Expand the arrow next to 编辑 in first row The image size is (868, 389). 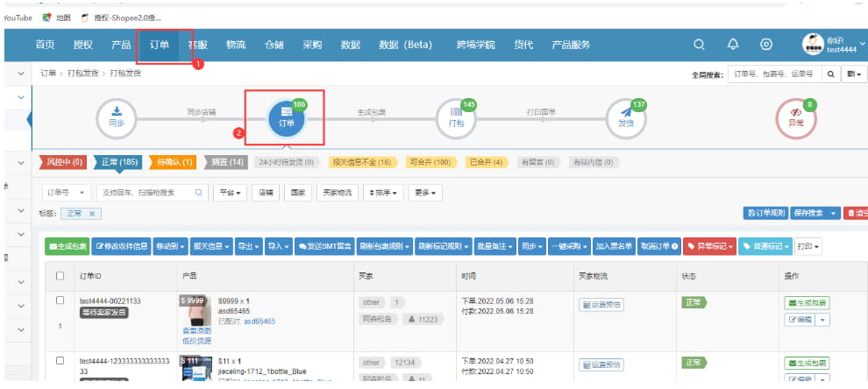(822, 320)
